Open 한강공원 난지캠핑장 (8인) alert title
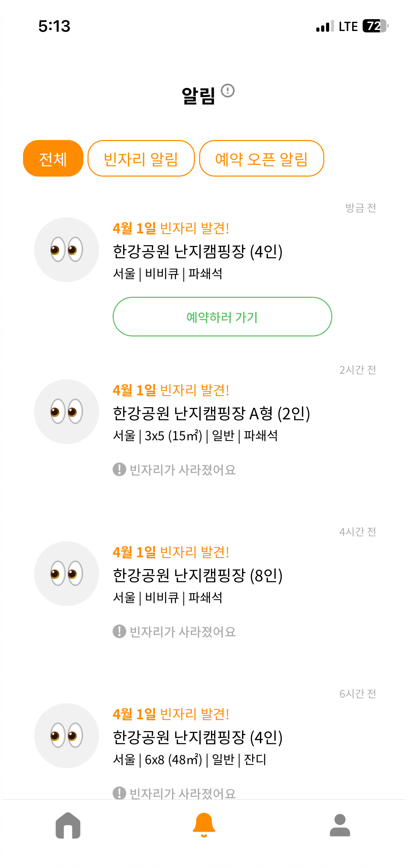This screenshot has height=868, width=408. coord(198,575)
